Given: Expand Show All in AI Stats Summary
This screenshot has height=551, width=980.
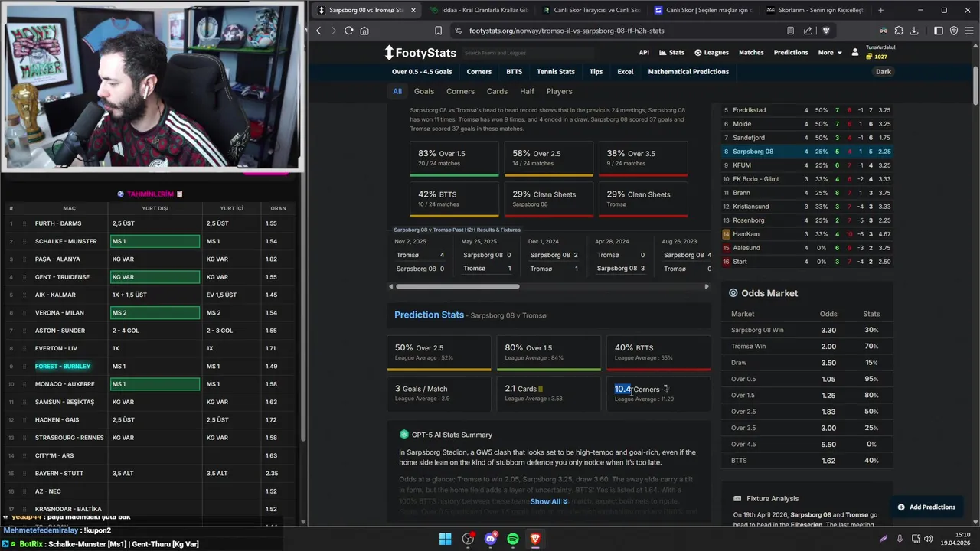Looking at the screenshot, I should coord(549,501).
